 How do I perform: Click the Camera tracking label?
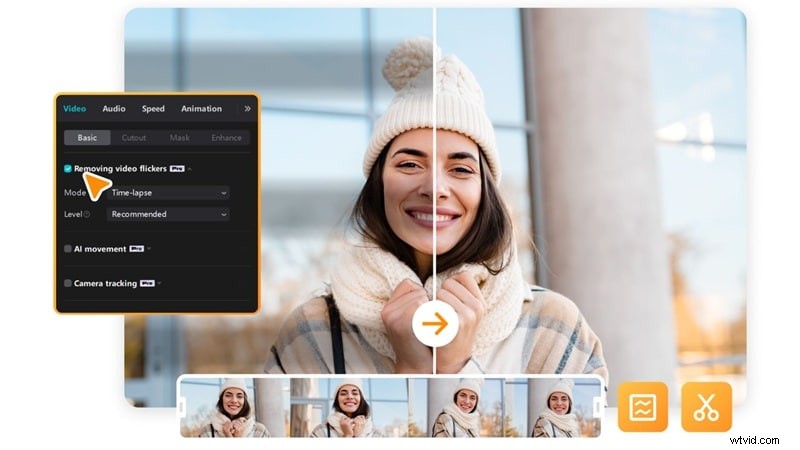tap(106, 283)
